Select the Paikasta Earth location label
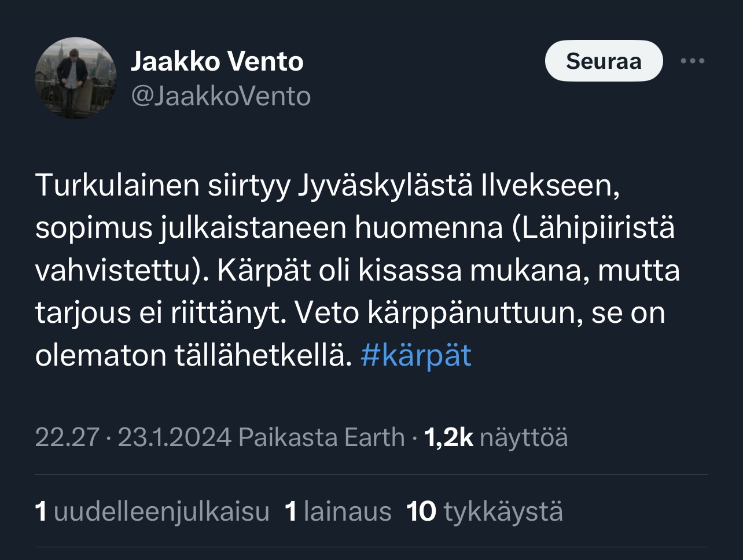Image resolution: width=743 pixels, height=560 pixels. [321, 437]
